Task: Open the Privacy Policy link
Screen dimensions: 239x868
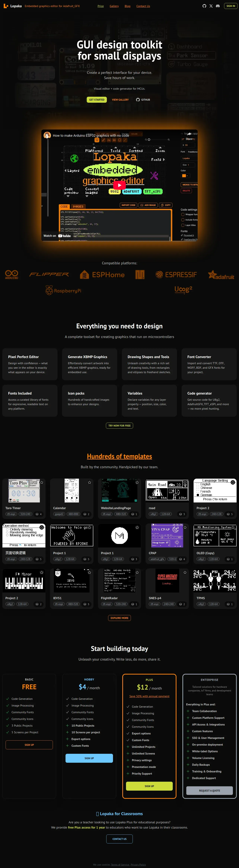Action: (138, 865)
